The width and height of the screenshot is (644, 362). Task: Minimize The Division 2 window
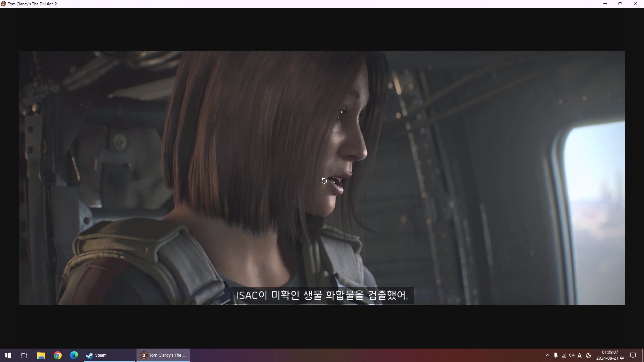pyautogui.click(x=605, y=4)
